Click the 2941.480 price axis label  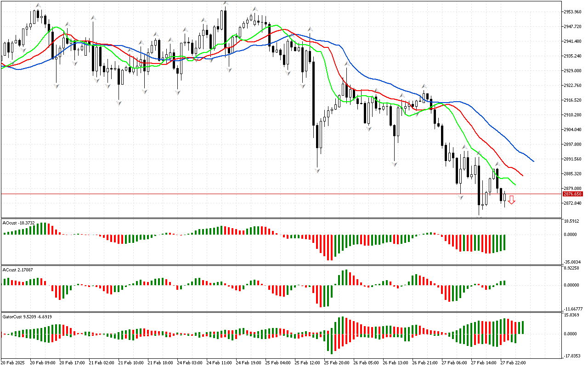coord(573,41)
